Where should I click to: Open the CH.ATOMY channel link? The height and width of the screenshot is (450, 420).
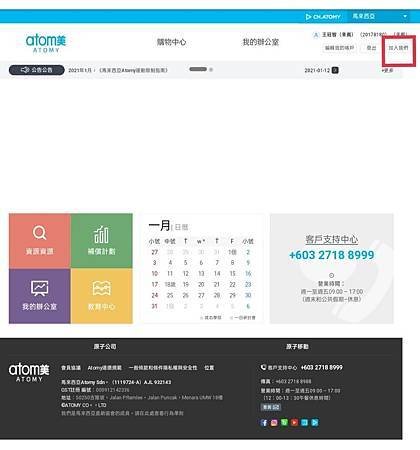click(x=323, y=17)
